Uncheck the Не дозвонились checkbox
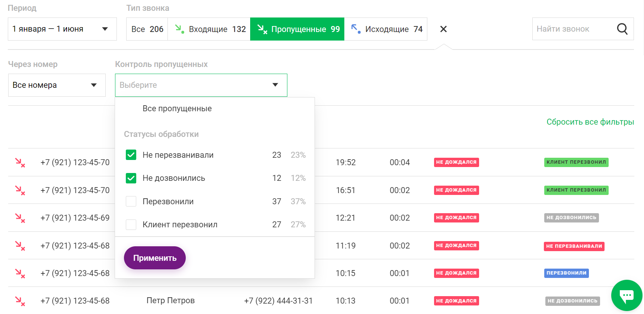 point(131,178)
